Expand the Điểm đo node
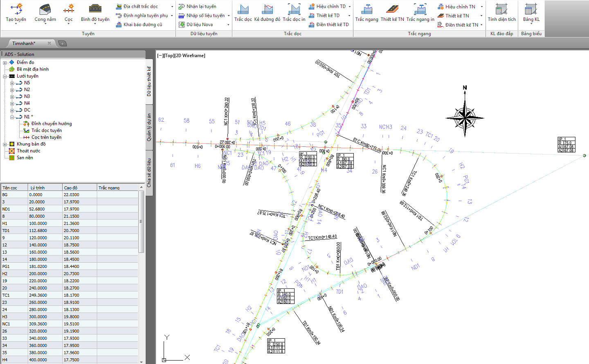This screenshot has width=589, height=364. pos(4,63)
